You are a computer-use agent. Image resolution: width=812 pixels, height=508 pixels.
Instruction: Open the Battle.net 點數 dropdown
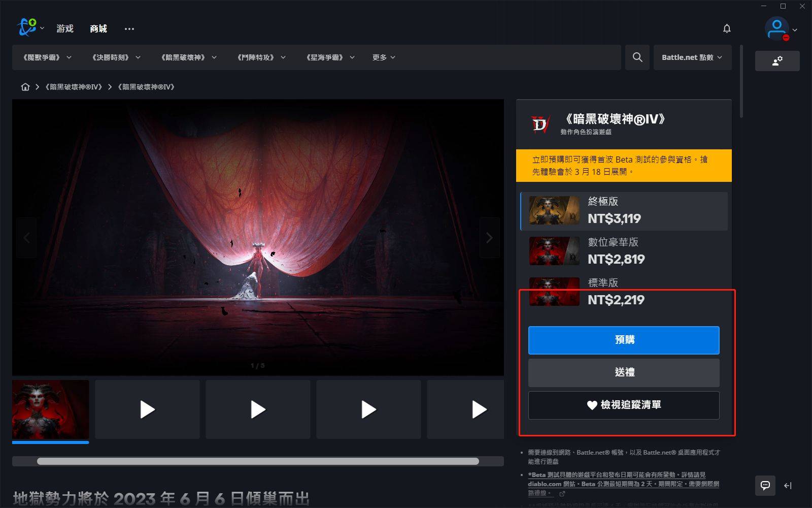point(692,57)
